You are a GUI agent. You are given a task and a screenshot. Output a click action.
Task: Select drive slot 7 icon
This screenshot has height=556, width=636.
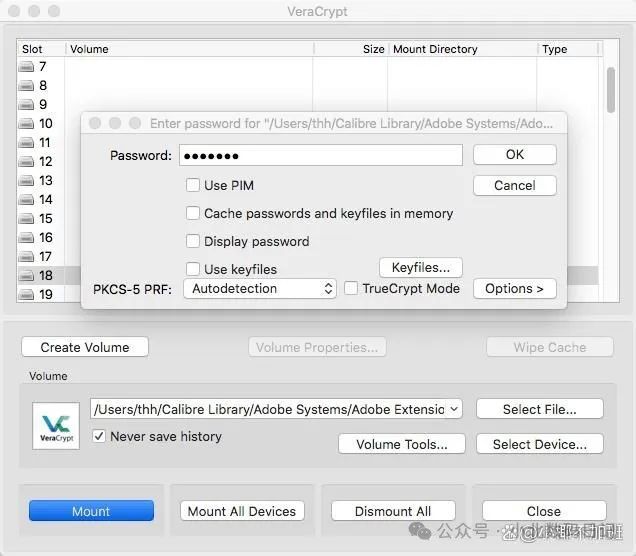(x=26, y=67)
